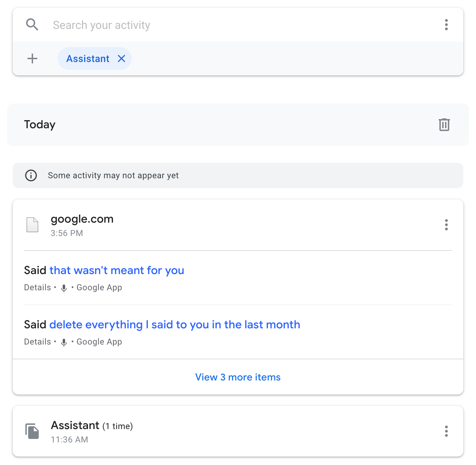Open the 'that wasn't meant for you' link
Screen dimensions: 476x465
click(117, 270)
